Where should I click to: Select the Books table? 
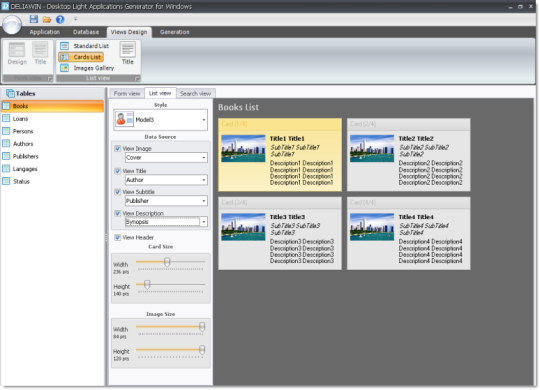tap(53, 106)
